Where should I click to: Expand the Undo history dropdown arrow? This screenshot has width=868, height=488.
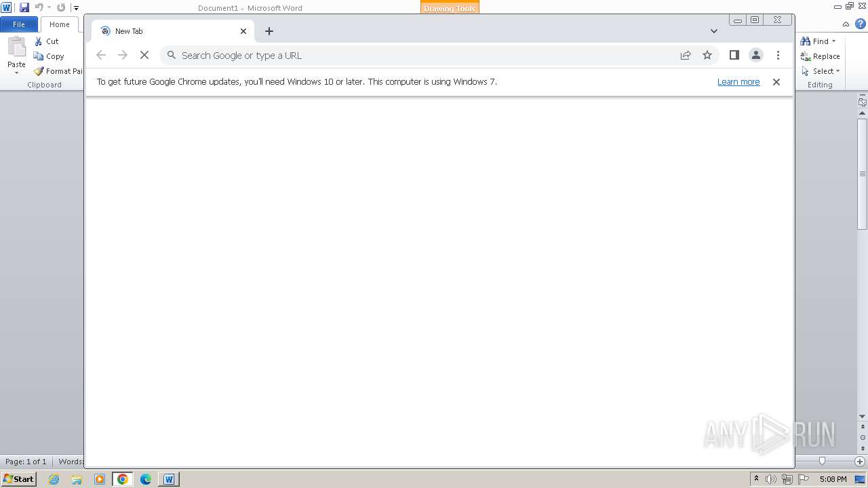[49, 7]
